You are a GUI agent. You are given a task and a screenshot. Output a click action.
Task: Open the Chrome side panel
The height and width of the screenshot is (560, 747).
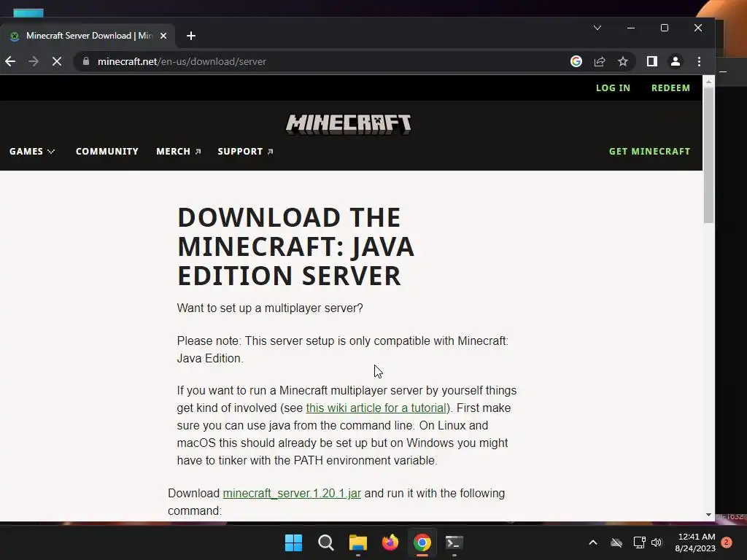651,61
